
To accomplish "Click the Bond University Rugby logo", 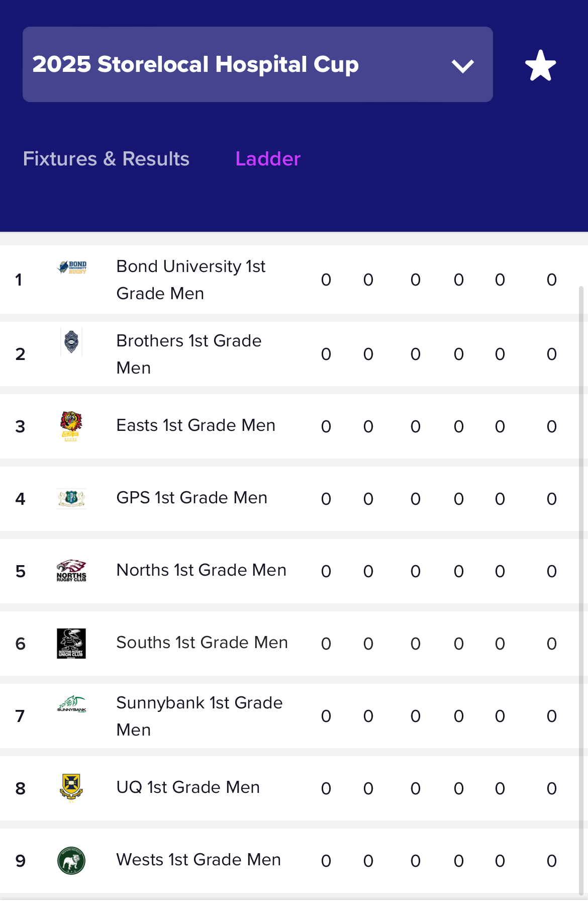I will coord(71,267).
